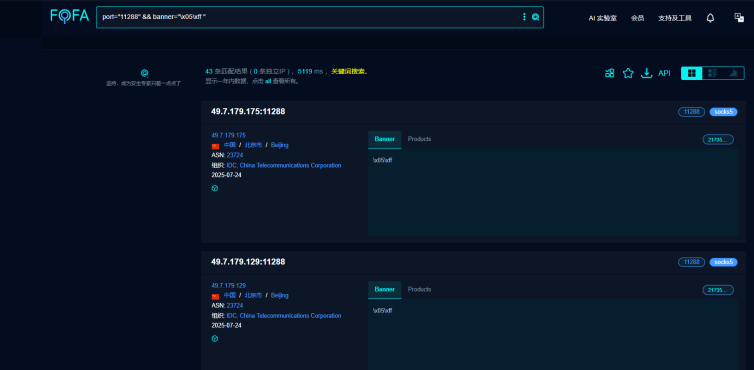Click organization link under 49.7.179.175
The height and width of the screenshot is (370, 754).
(x=284, y=165)
